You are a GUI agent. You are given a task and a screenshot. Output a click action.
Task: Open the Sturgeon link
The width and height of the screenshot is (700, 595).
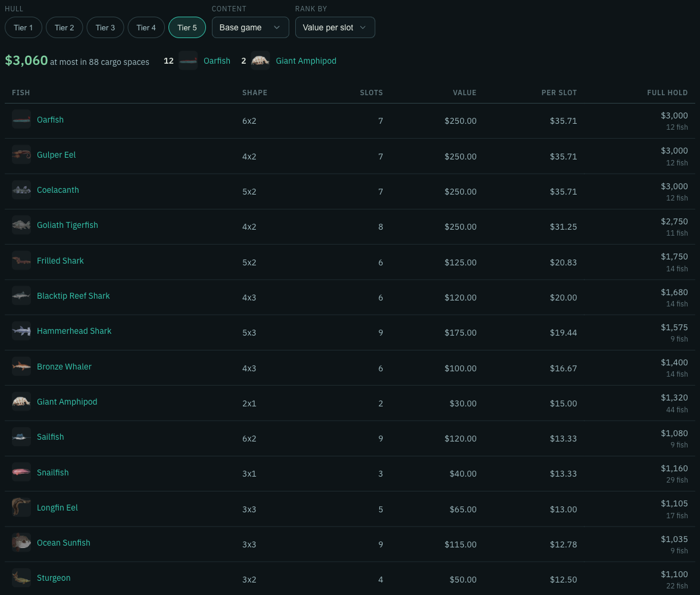point(54,578)
